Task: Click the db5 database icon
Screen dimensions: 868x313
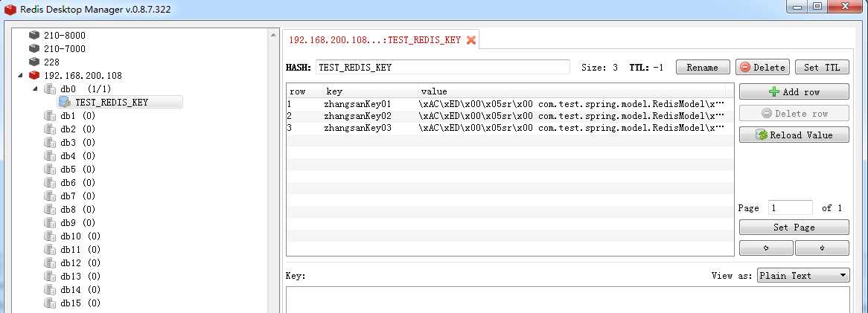Action: coord(50,169)
